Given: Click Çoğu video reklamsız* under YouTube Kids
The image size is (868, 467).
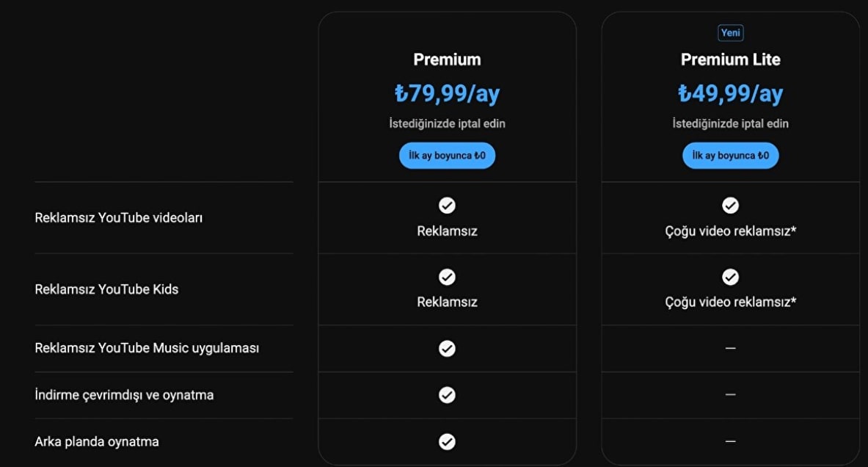Looking at the screenshot, I should tap(730, 302).
